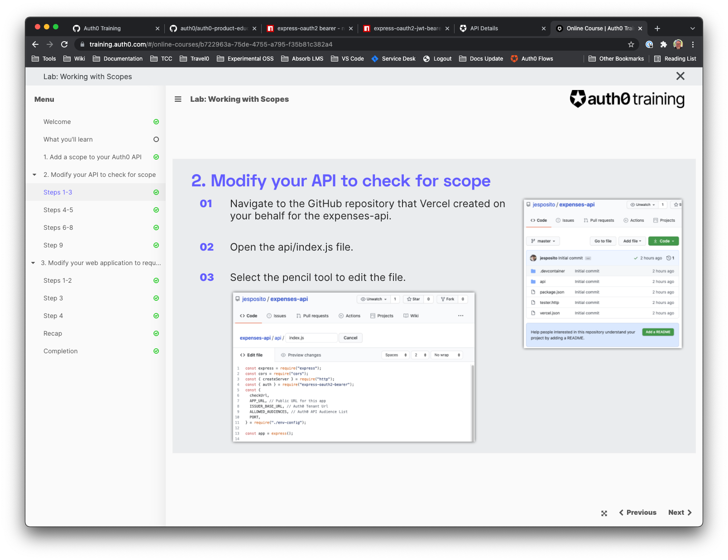Open the VS Code bookmarks folder
728x560 pixels.
click(x=347, y=59)
